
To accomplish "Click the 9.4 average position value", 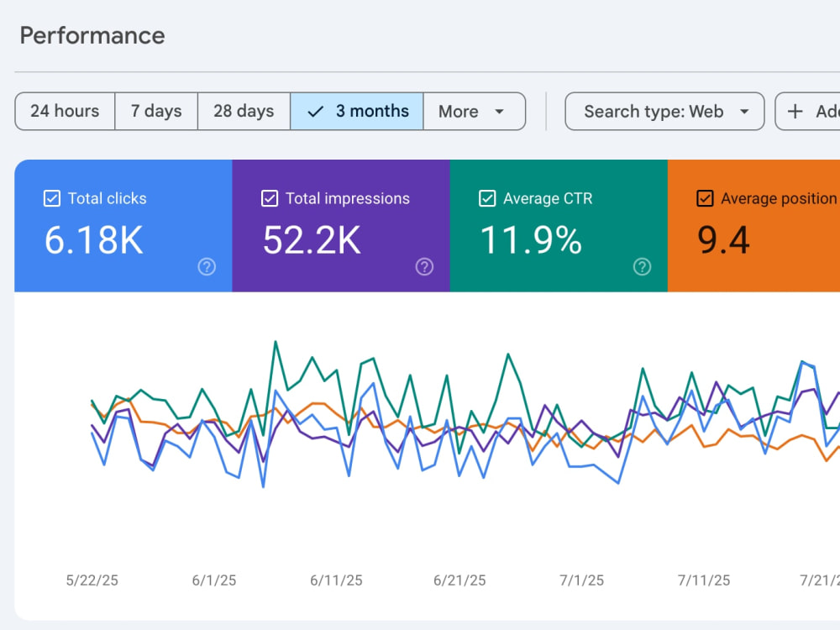I will point(723,240).
